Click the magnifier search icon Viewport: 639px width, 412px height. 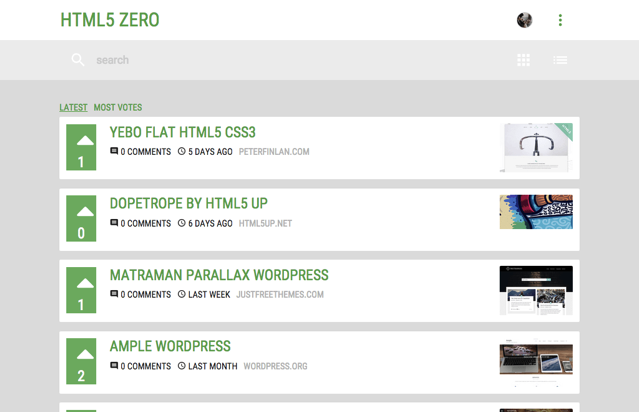click(x=77, y=60)
